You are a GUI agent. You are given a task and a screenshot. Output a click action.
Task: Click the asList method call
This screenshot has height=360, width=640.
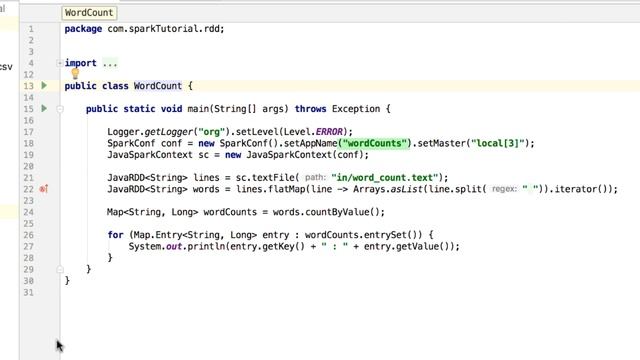coord(406,189)
